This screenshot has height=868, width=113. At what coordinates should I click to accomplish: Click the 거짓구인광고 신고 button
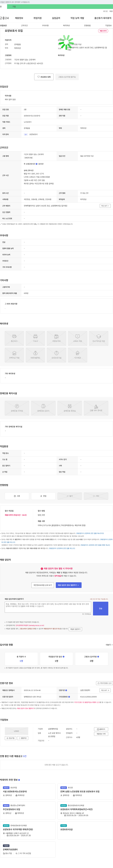(x=105, y=683)
